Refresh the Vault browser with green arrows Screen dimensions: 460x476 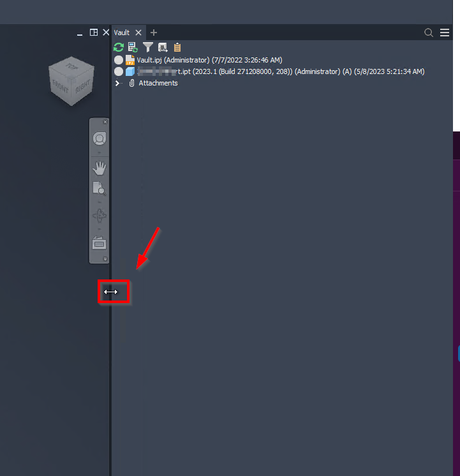point(119,47)
